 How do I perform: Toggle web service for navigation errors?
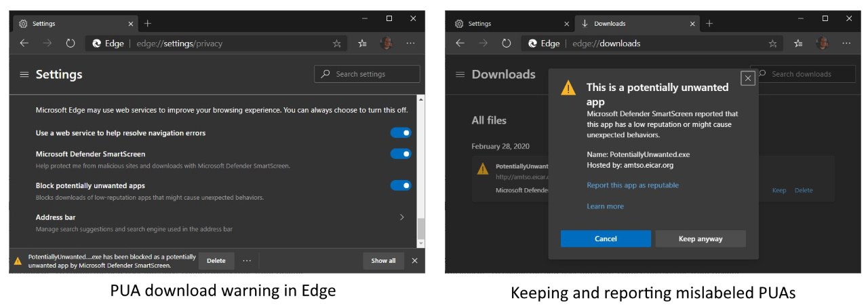click(401, 133)
